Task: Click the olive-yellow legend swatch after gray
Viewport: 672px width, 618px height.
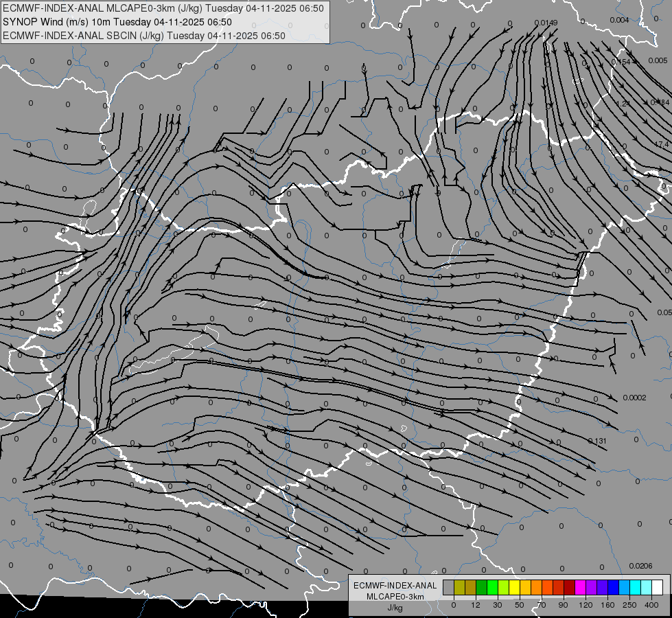Action: click(x=459, y=587)
